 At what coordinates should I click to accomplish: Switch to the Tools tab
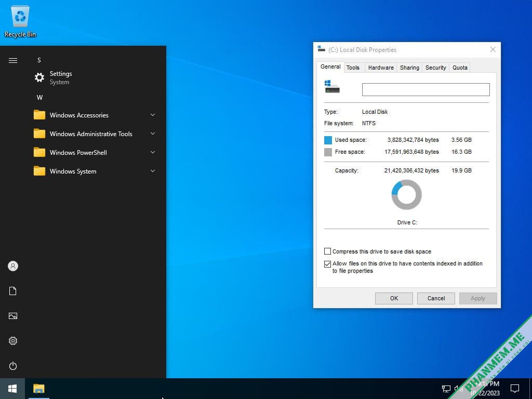[353, 68]
